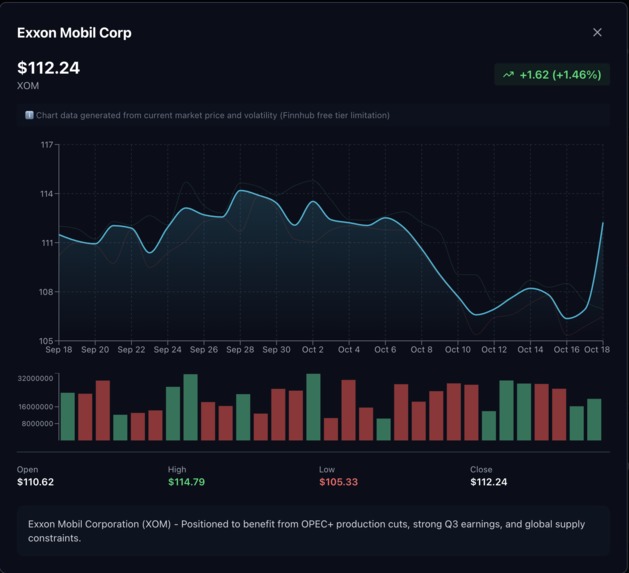Select the Oct 2 date on chart axis

pyautogui.click(x=312, y=349)
